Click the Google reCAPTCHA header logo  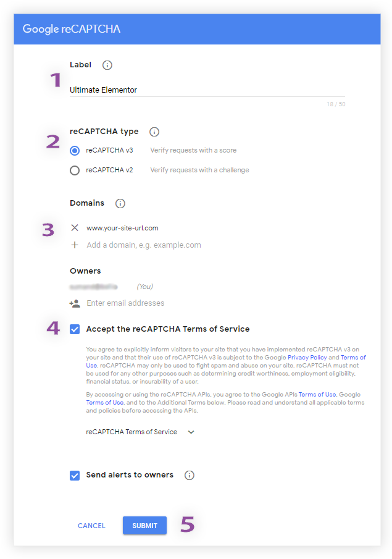[x=71, y=29]
